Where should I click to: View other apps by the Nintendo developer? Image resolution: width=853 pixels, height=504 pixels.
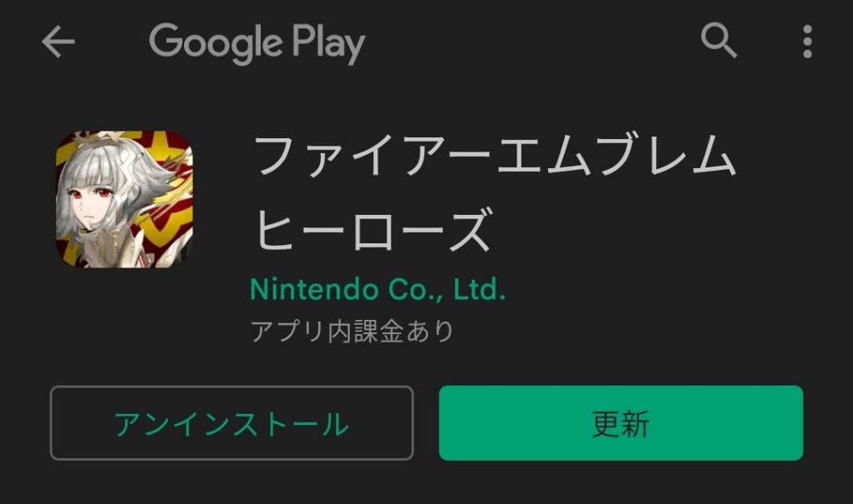(377, 289)
